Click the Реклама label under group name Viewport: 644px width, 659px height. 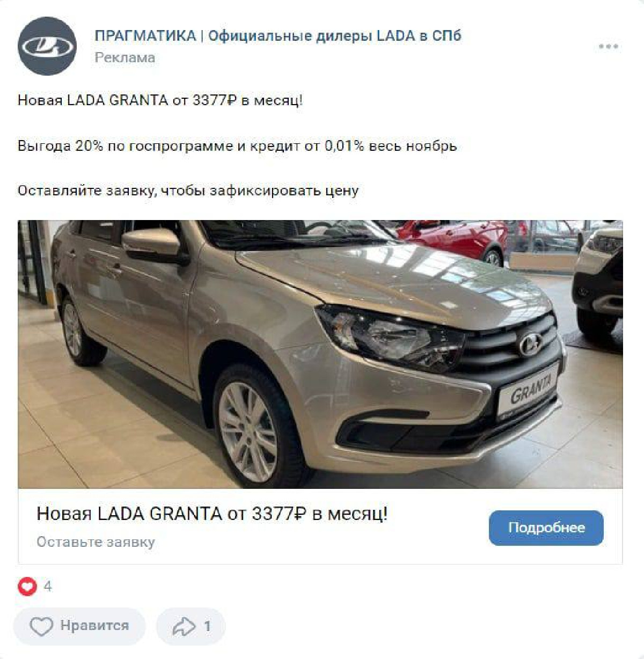click(125, 58)
